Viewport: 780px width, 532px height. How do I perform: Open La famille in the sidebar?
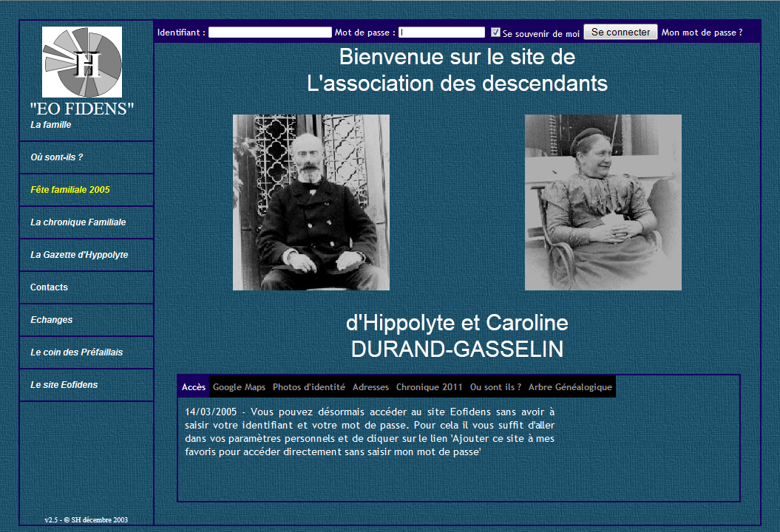tap(51, 125)
